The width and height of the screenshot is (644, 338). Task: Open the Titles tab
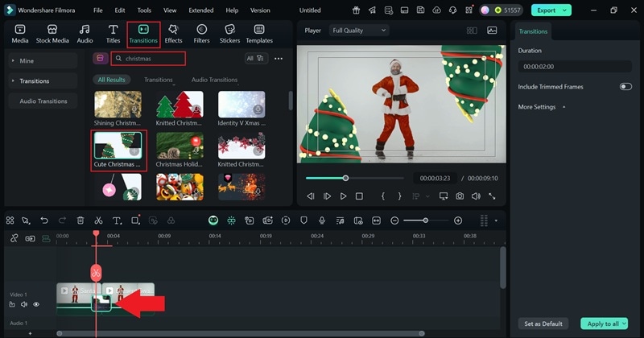(x=113, y=34)
